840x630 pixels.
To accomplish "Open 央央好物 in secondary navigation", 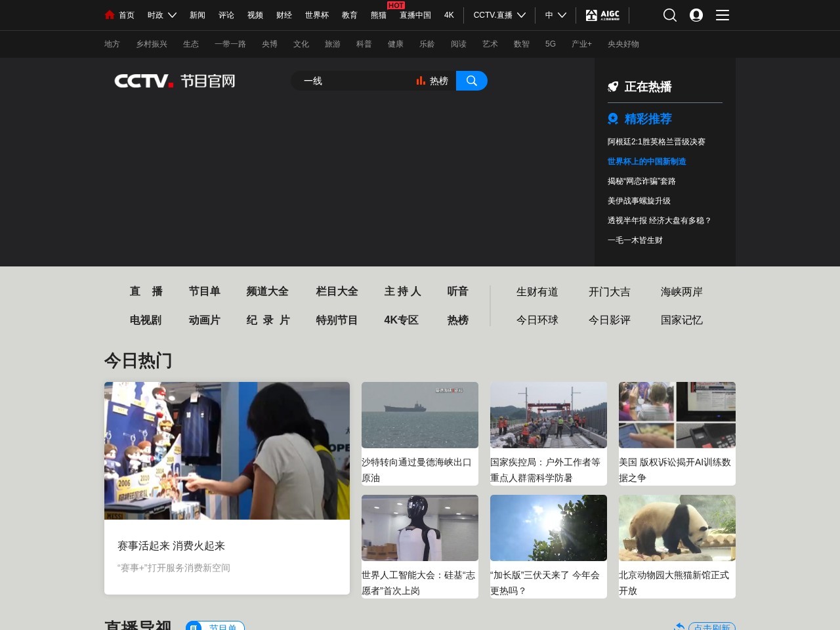I will click(x=623, y=44).
